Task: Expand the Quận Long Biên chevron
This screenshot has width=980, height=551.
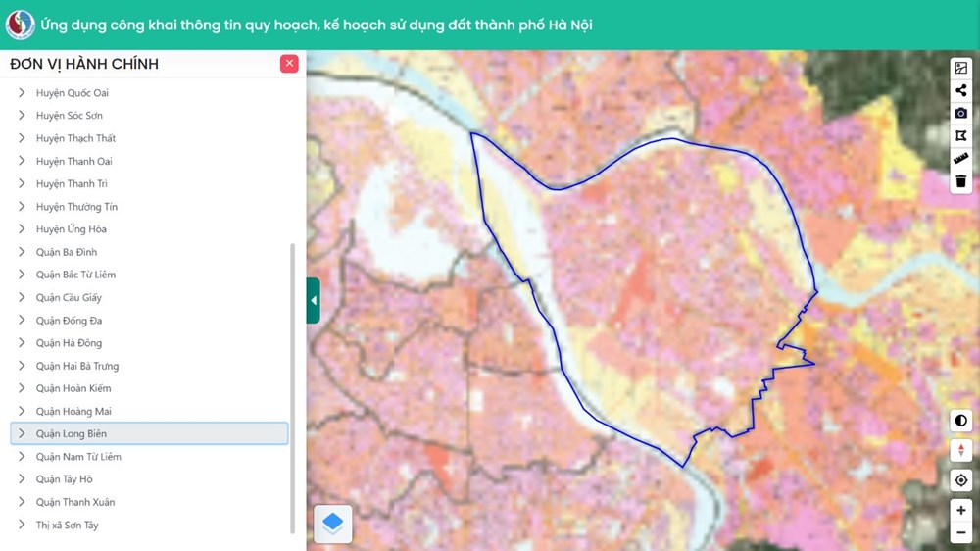Action: [x=22, y=433]
